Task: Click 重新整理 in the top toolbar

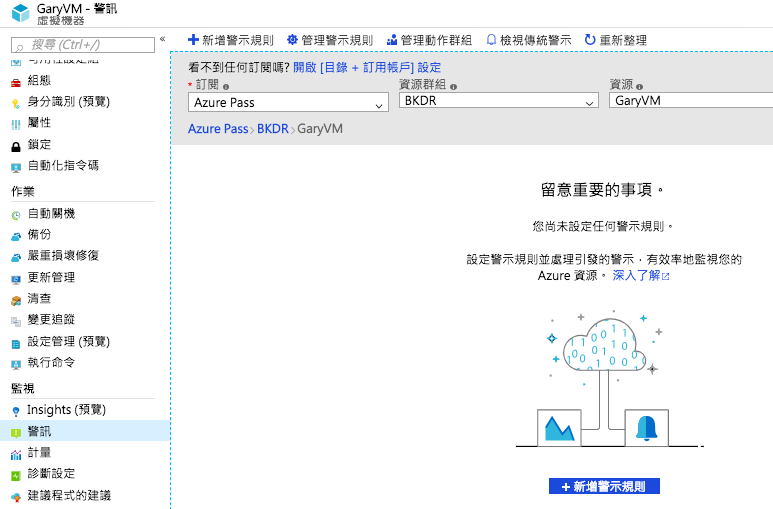Action: (616, 40)
